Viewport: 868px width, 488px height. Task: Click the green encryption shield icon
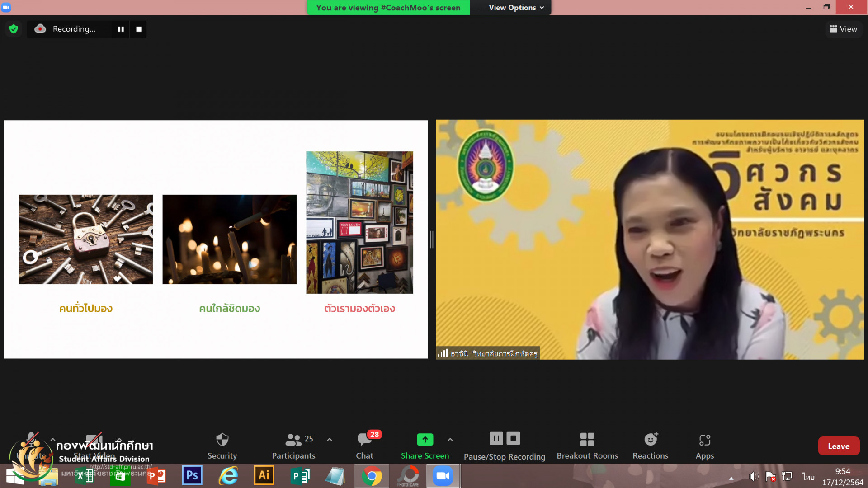click(14, 29)
